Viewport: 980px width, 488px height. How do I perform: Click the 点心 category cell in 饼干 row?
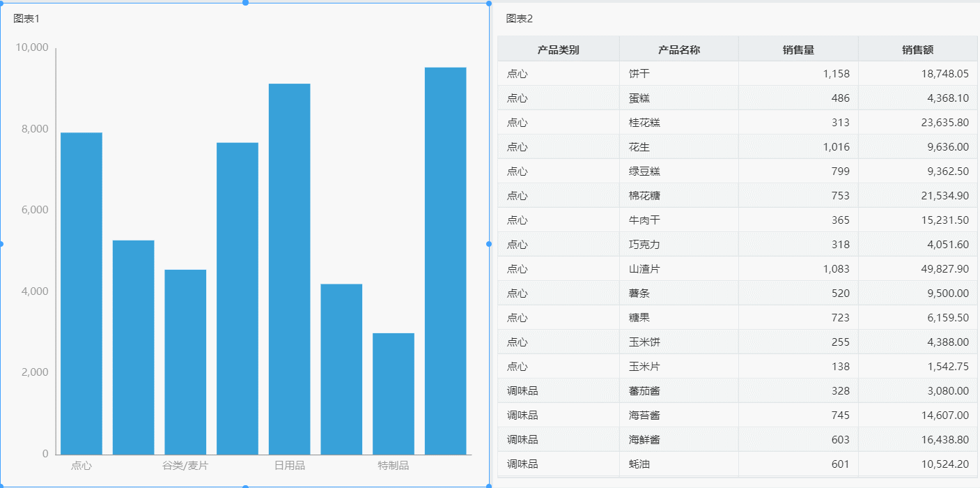[558, 73]
